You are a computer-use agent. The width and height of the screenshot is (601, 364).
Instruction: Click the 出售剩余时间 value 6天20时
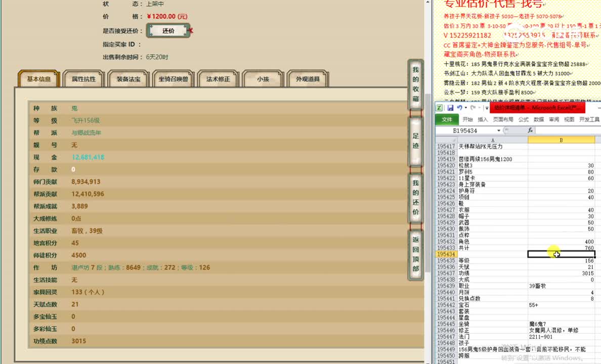[x=157, y=57]
